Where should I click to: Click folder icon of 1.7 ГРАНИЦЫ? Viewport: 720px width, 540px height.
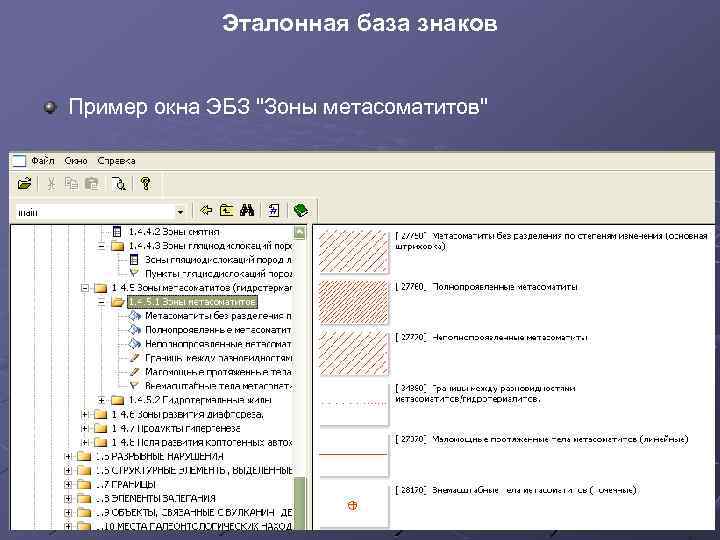84,484
